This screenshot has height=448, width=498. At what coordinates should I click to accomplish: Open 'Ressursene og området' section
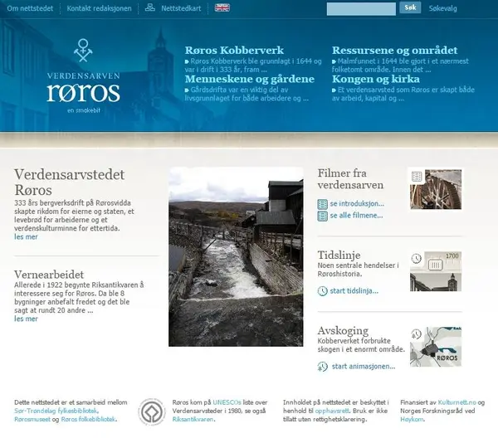tap(385, 50)
